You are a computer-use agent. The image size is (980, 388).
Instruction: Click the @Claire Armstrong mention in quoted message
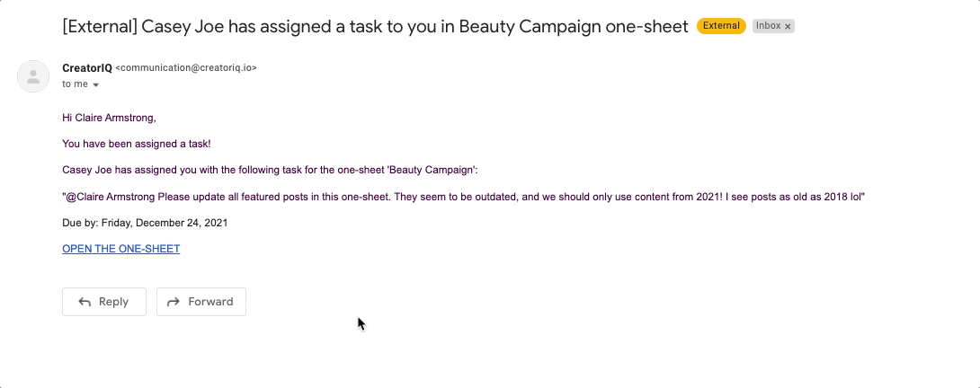click(x=110, y=197)
